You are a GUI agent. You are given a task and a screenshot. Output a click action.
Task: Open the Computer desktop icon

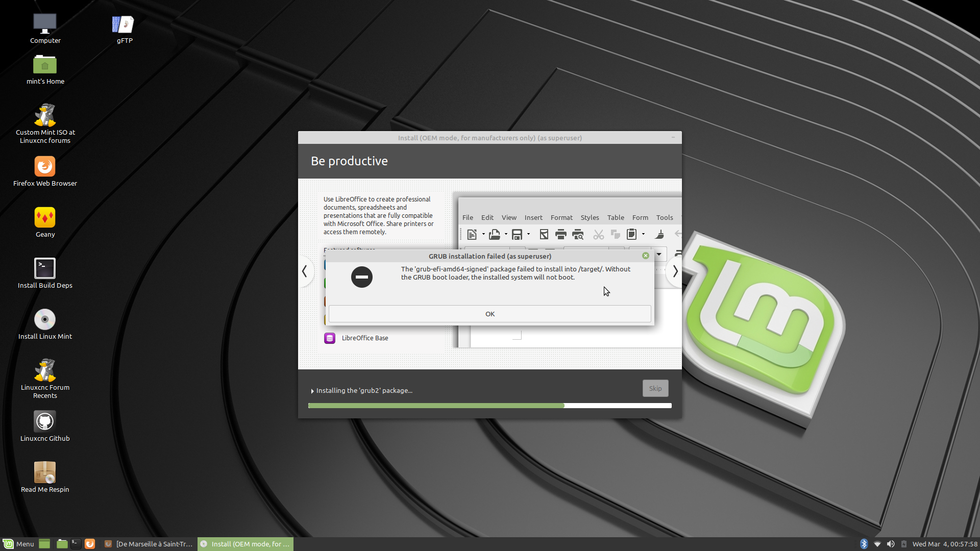point(45,29)
